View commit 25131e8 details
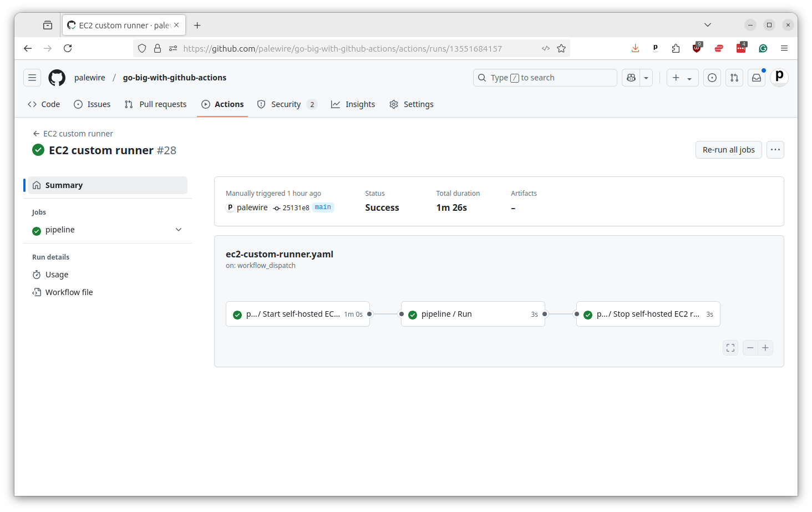This screenshot has height=512, width=812. click(x=296, y=207)
